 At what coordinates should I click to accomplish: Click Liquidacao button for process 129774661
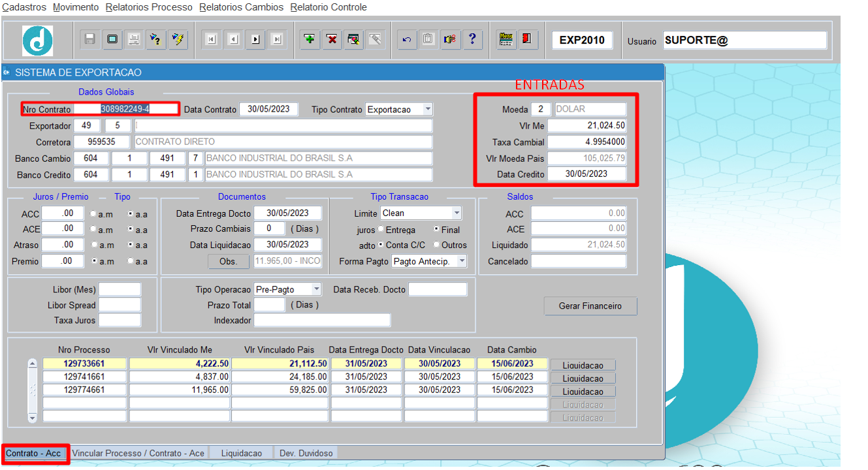click(583, 391)
